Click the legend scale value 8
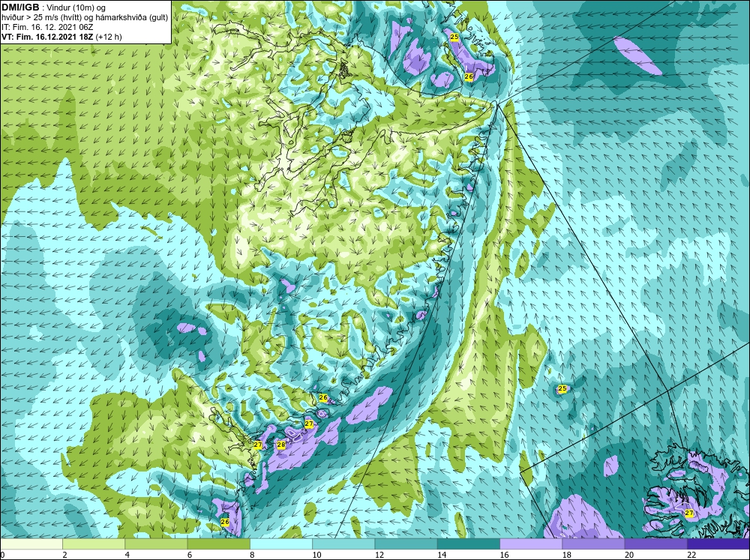The image size is (750, 560). click(252, 555)
